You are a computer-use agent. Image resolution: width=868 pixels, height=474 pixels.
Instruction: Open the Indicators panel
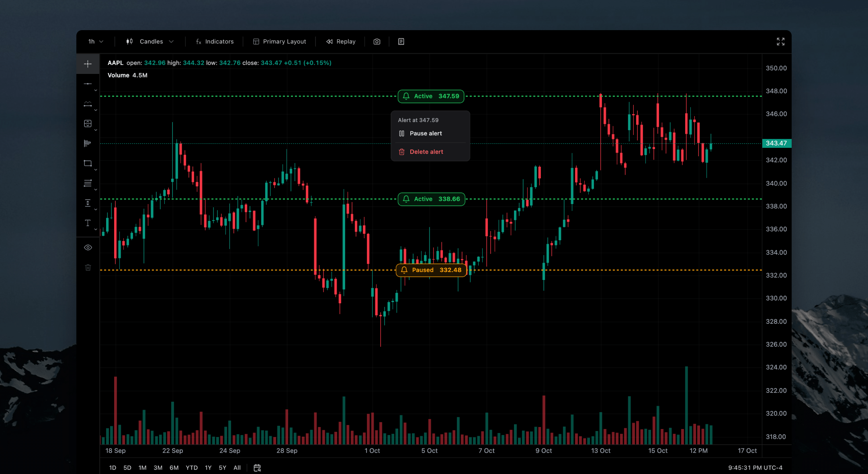pyautogui.click(x=215, y=42)
